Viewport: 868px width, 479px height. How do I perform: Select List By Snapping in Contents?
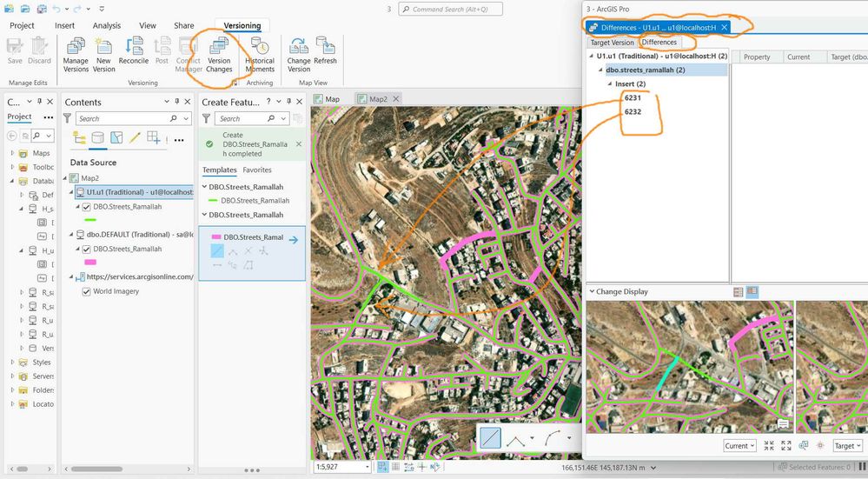click(x=153, y=137)
